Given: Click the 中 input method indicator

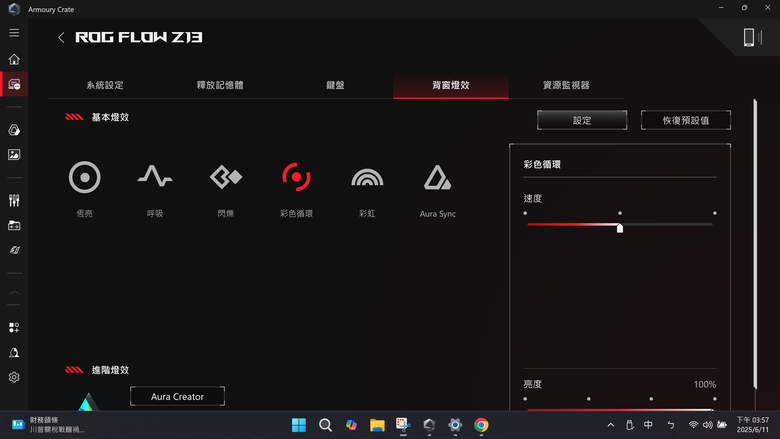Looking at the screenshot, I should 648,425.
